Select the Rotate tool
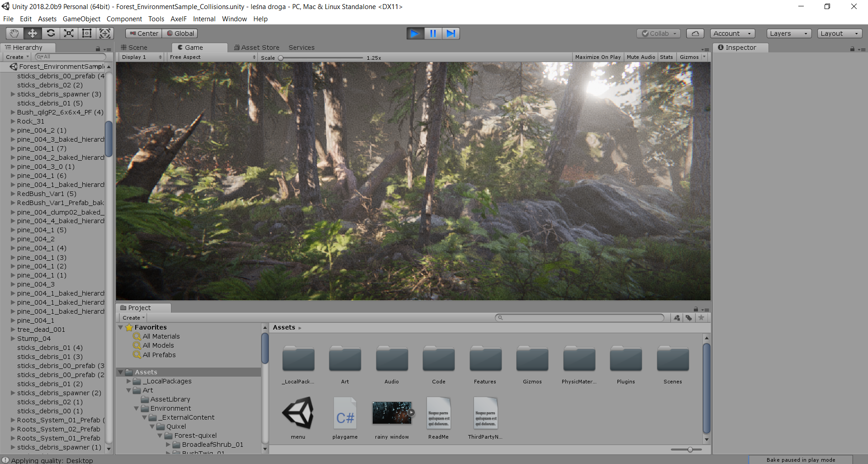This screenshot has height=464, width=868. pyautogui.click(x=51, y=33)
